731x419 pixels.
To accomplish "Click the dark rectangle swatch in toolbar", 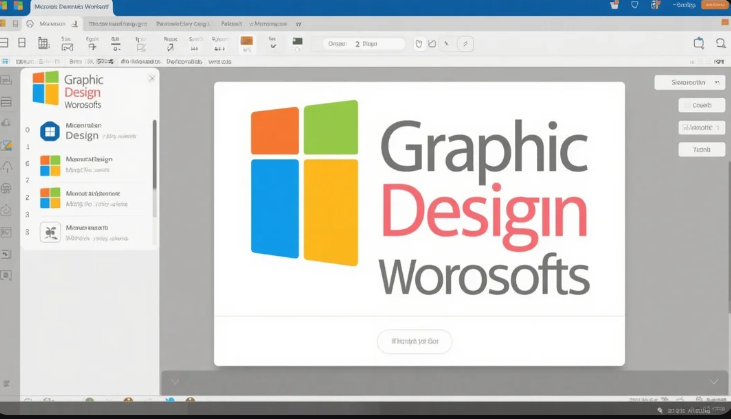I will [297, 42].
